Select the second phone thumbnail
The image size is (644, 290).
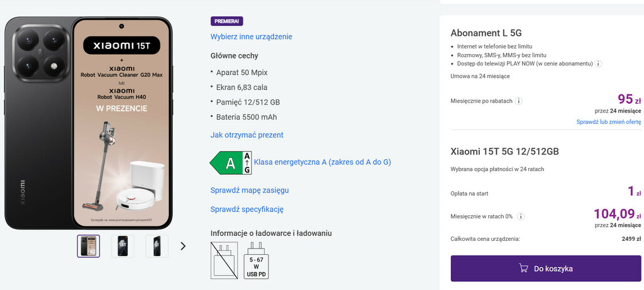(123, 246)
